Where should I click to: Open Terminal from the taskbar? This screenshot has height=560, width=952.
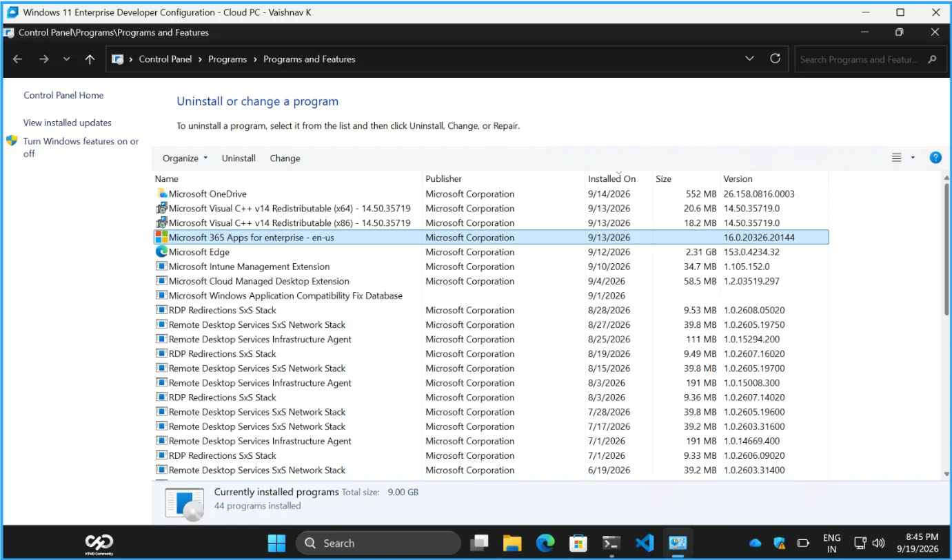pyautogui.click(x=611, y=543)
